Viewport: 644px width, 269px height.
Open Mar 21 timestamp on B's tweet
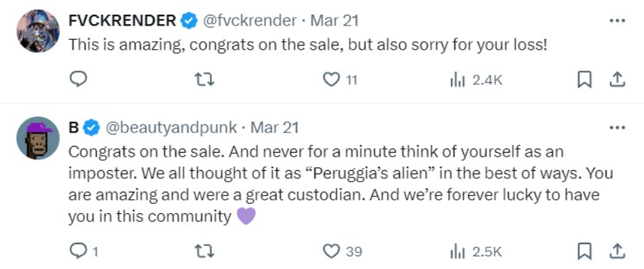click(274, 127)
